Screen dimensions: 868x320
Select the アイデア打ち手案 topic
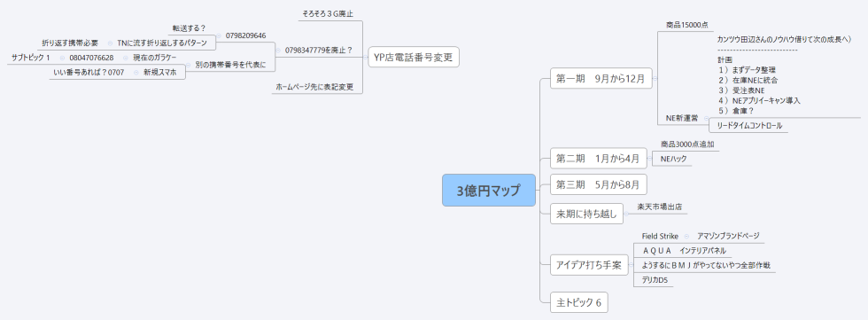click(588, 265)
